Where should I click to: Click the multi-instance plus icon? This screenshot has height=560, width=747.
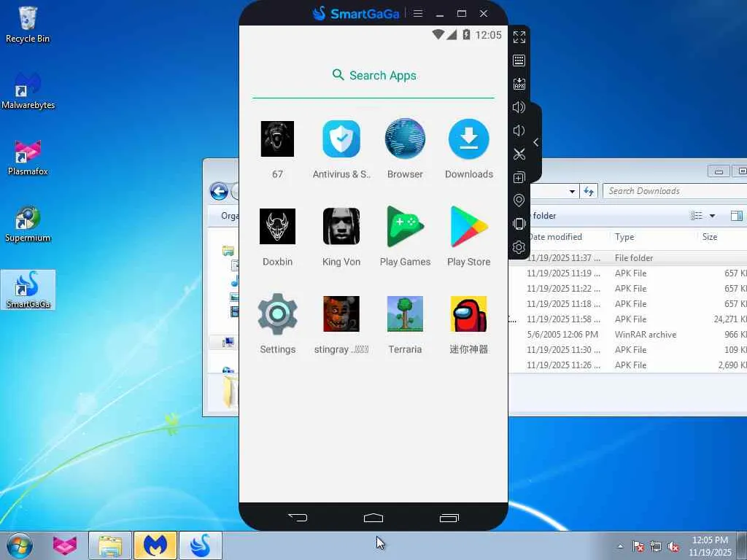pos(519,177)
